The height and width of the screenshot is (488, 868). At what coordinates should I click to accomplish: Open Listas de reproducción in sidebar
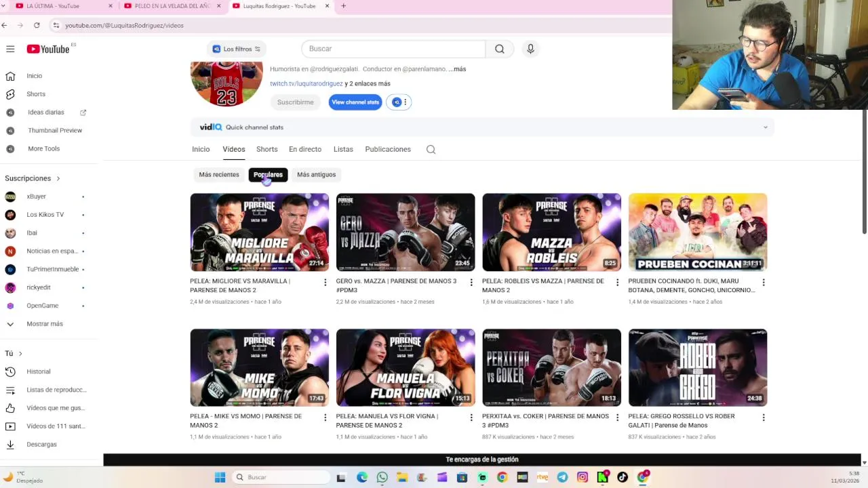click(56, 390)
